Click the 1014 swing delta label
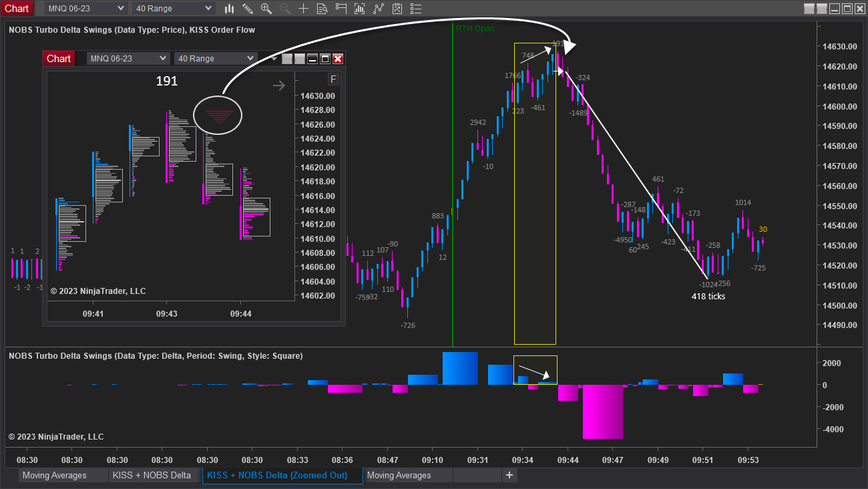This screenshot has width=868, height=489. coord(743,203)
